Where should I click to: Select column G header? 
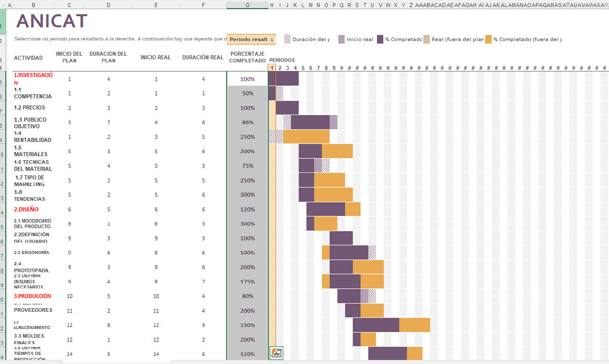pos(247,5)
